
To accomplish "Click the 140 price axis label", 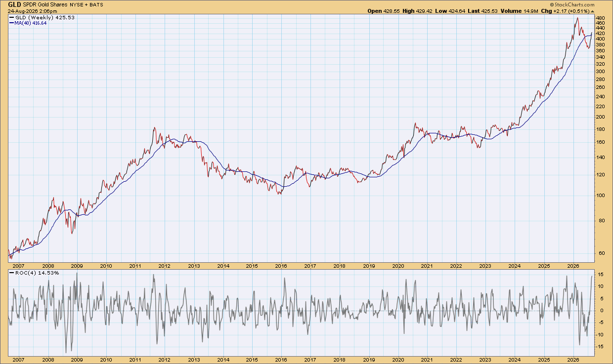I will 601,157.
